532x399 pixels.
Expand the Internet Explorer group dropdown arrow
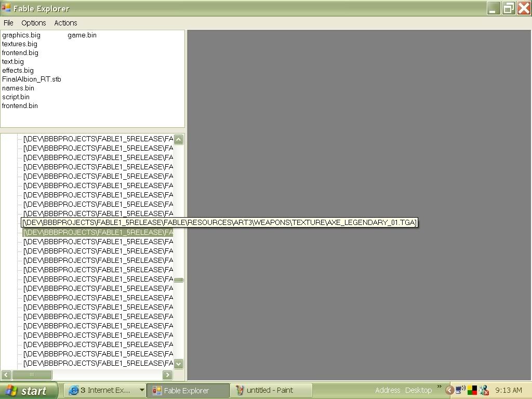tap(142, 390)
